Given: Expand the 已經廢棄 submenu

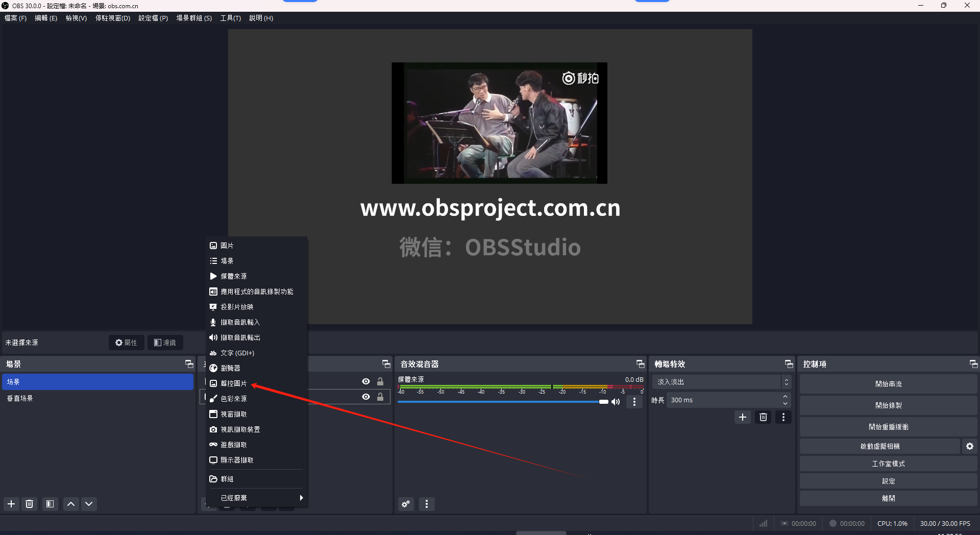Looking at the screenshot, I should click(256, 498).
